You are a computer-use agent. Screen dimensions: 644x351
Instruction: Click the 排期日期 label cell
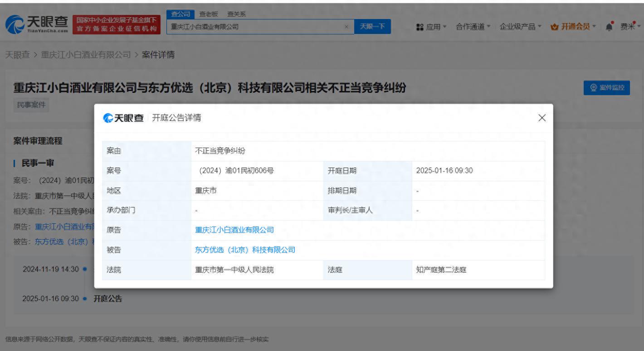point(368,191)
